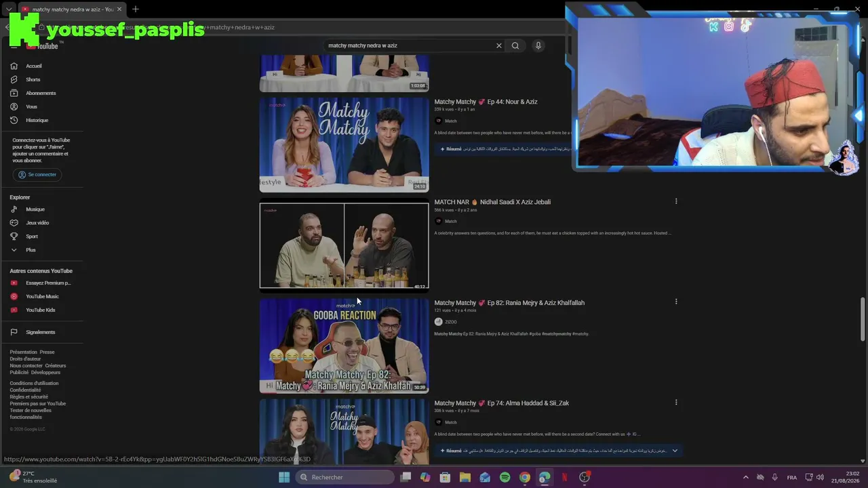Open YouTube Music
Image resolution: width=868 pixels, height=488 pixels.
[42, 296]
